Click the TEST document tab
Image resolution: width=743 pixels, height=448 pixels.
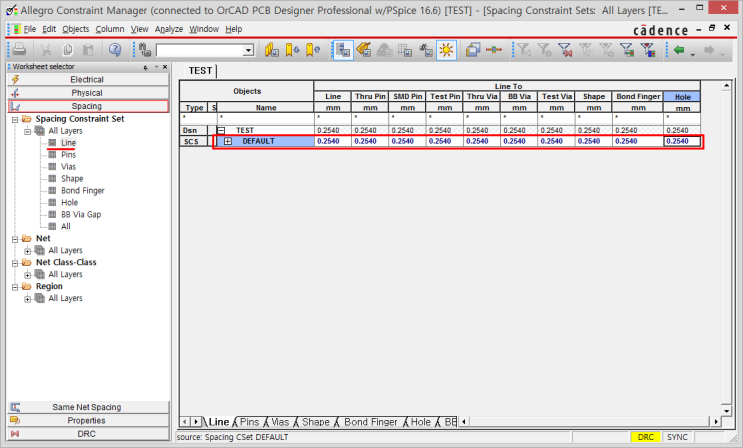coord(200,71)
